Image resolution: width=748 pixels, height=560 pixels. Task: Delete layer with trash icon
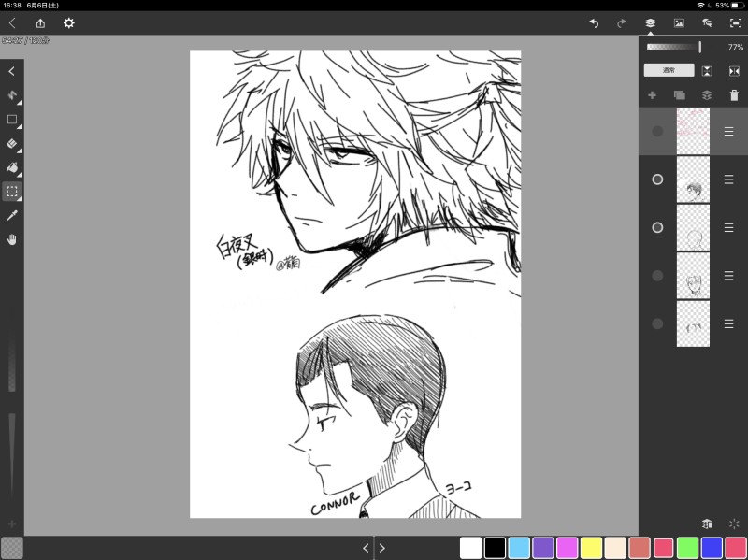pyautogui.click(x=734, y=95)
